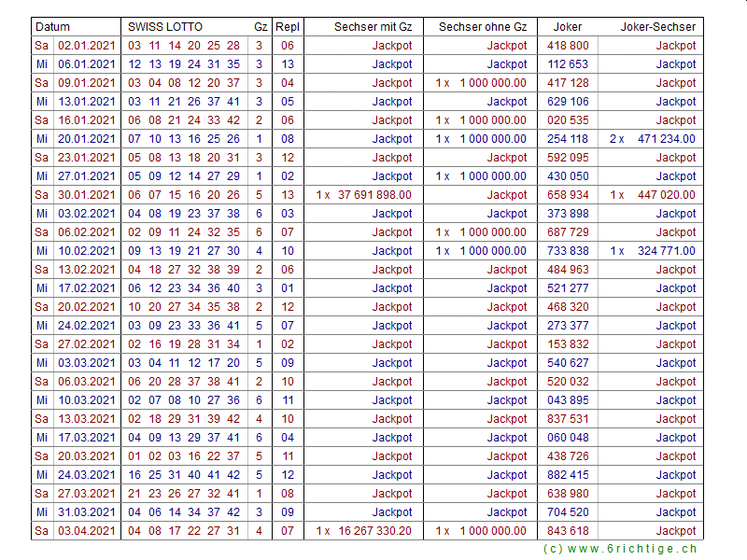The image size is (747, 560).
Task: Click the SWISS LOTTO column header
Action: (x=164, y=27)
